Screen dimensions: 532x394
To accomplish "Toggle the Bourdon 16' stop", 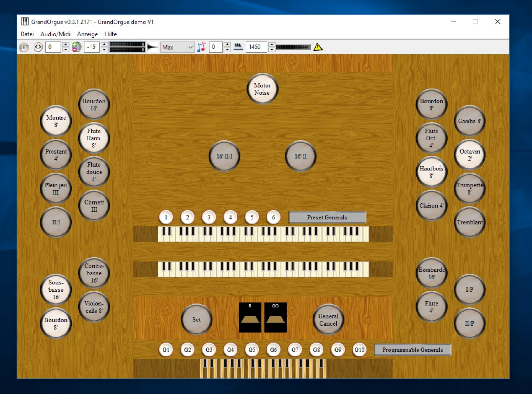I will click(94, 105).
